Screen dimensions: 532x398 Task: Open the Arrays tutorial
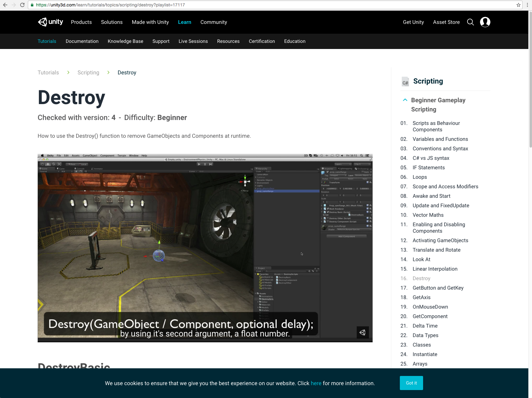click(x=420, y=364)
